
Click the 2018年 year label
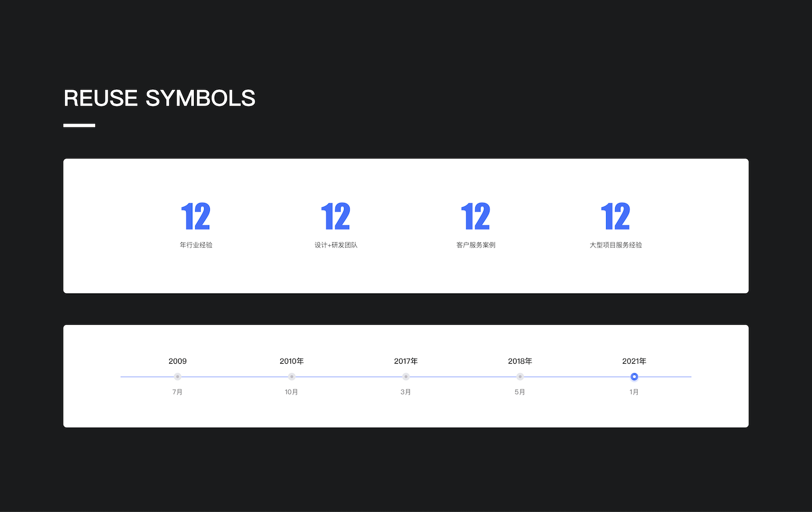(x=520, y=361)
